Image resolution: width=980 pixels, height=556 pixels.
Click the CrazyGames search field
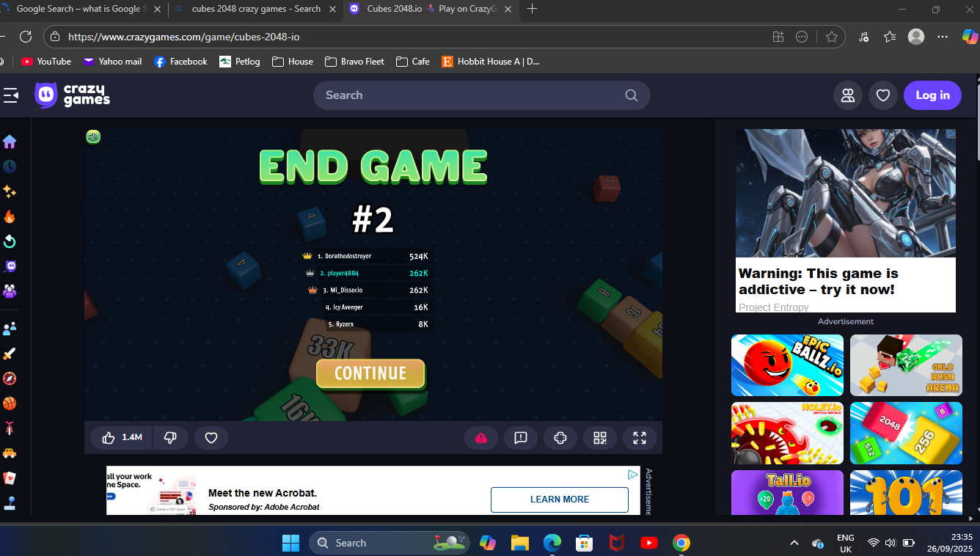[473, 95]
